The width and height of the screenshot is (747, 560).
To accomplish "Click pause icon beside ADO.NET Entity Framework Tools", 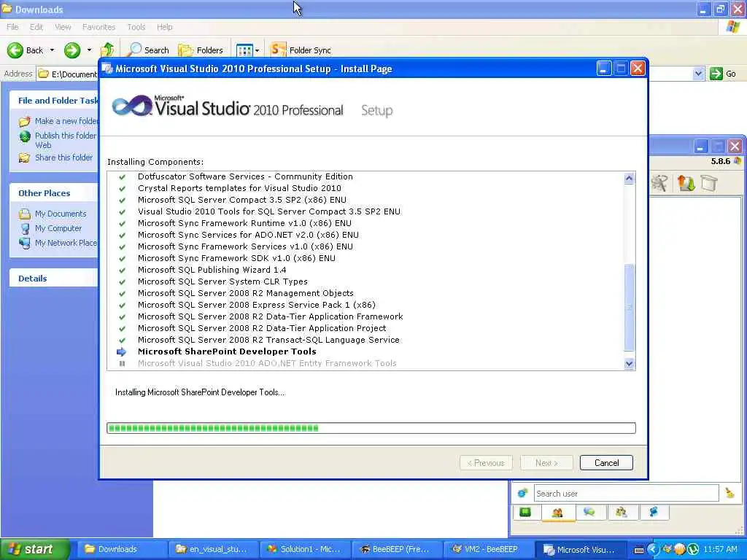I will (x=122, y=363).
